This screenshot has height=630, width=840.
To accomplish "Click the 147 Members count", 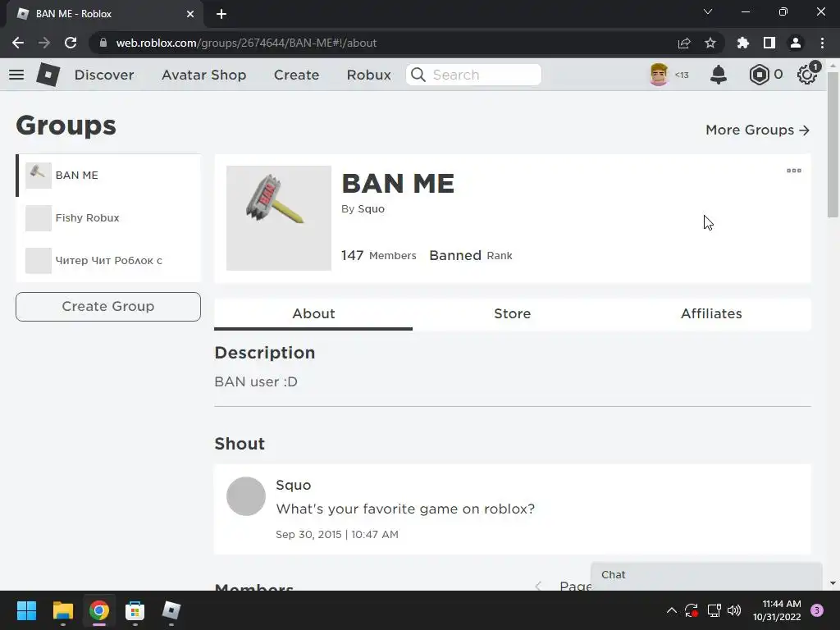I will [379, 256].
